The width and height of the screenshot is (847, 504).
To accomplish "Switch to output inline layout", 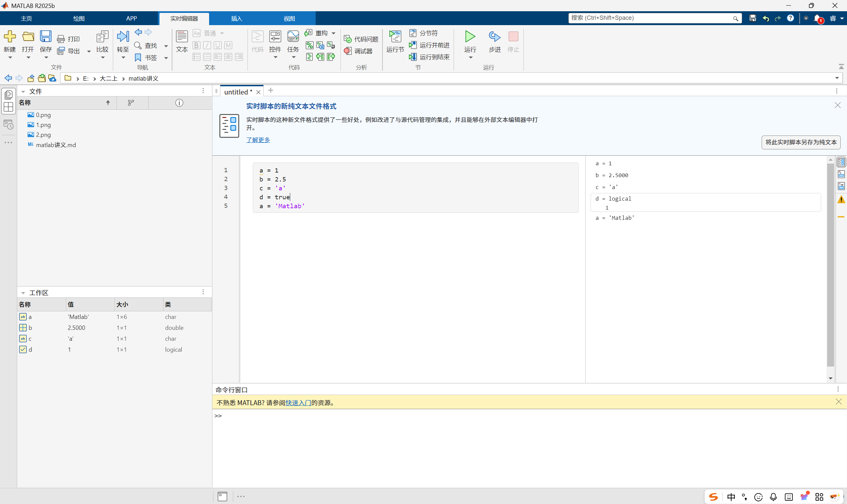I will click(841, 174).
